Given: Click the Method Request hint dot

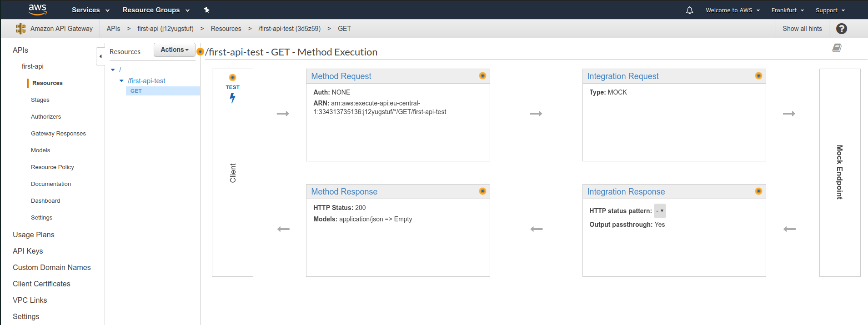Looking at the screenshot, I should pyautogui.click(x=482, y=76).
